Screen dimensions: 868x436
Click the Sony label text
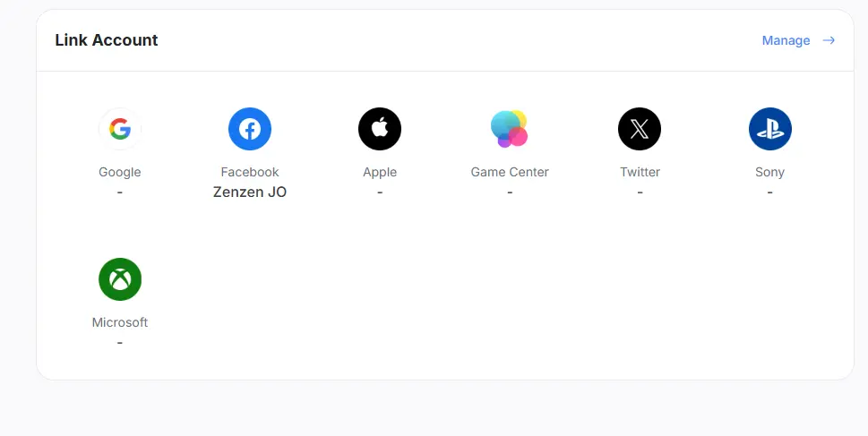point(769,172)
